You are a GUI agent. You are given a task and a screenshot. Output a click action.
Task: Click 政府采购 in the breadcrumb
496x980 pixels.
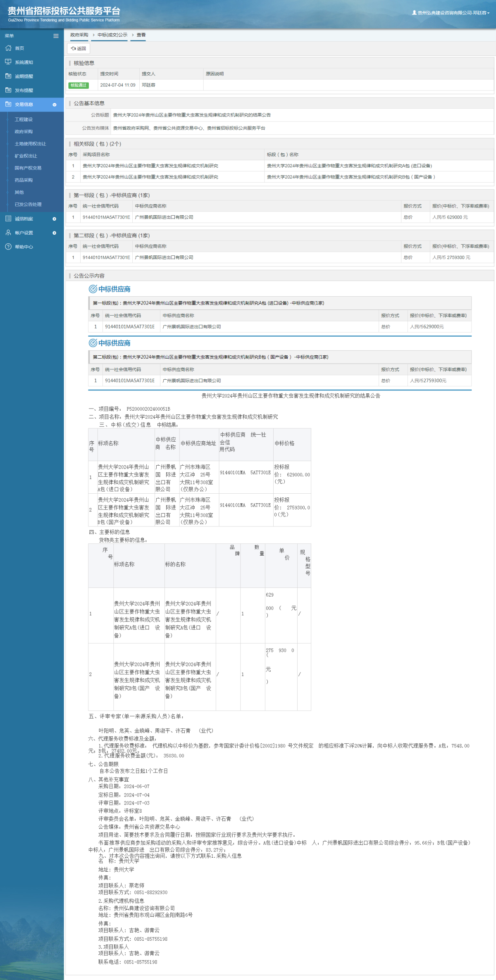pos(79,35)
